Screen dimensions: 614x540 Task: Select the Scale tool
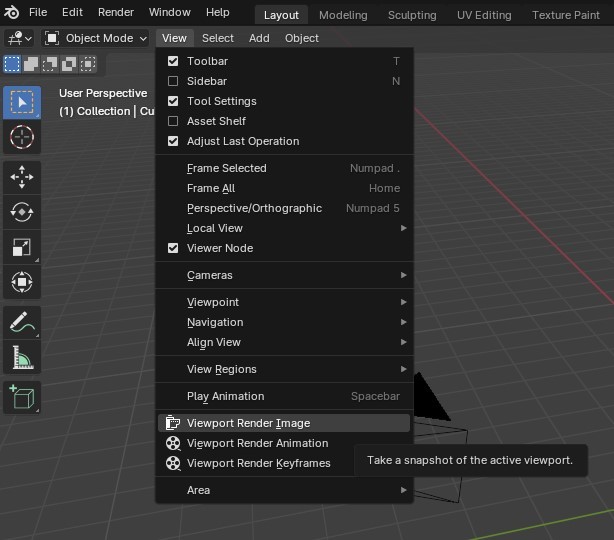point(22,247)
